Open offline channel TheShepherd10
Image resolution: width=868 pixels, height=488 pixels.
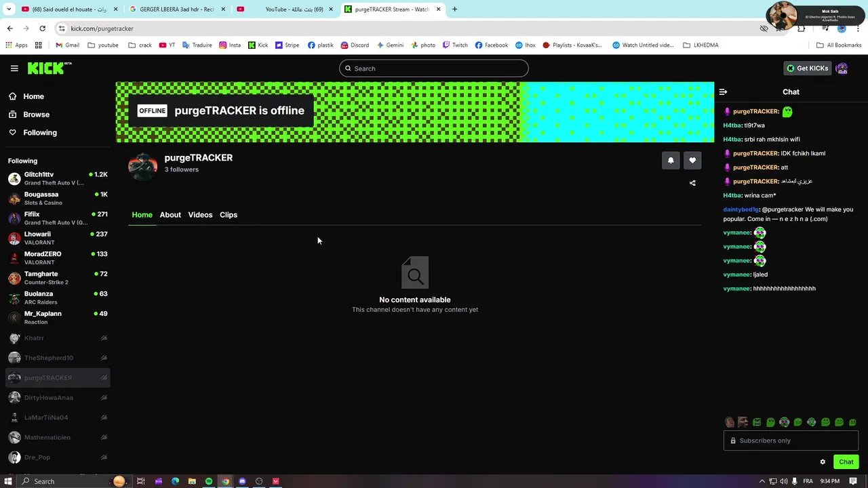pyautogui.click(x=58, y=358)
